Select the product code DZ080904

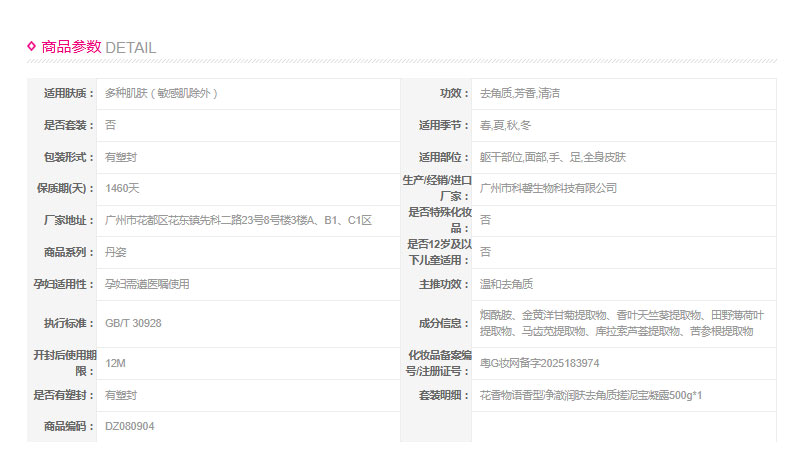pyautogui.click(x=130, y=427)
